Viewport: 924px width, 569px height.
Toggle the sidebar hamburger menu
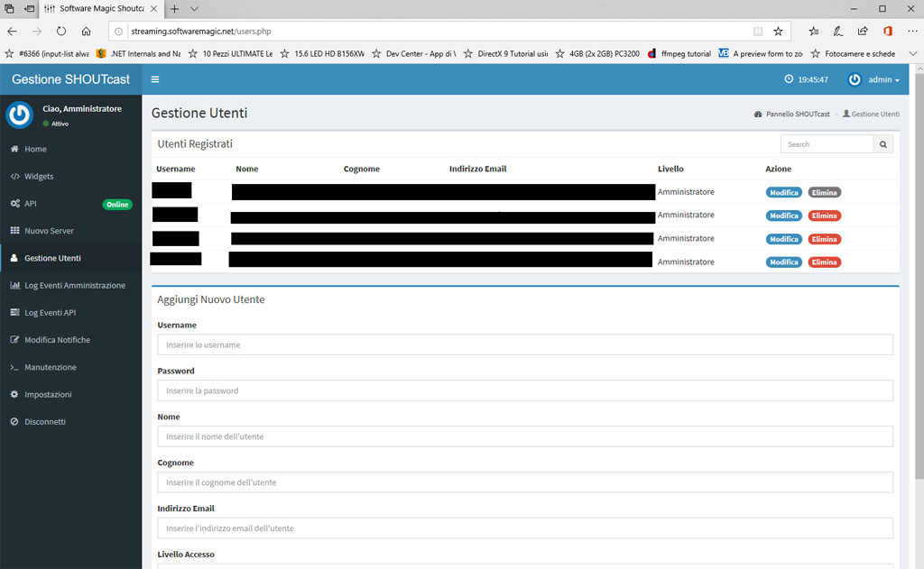tap(155, 79)
